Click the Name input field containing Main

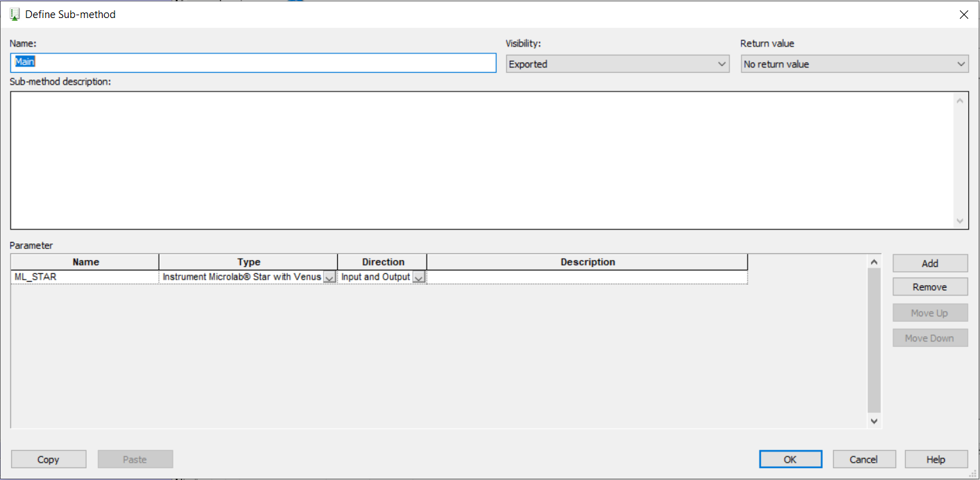coord(253,62)
